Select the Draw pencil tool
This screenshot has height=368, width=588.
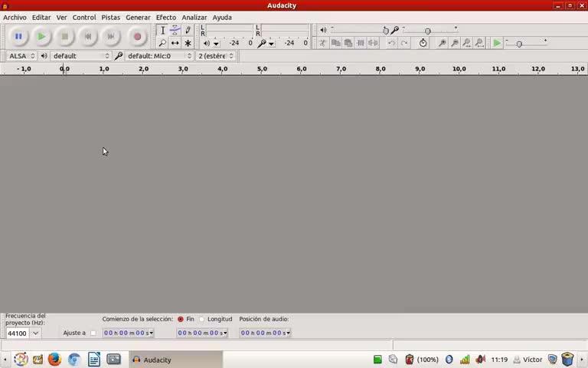(188, 30)
